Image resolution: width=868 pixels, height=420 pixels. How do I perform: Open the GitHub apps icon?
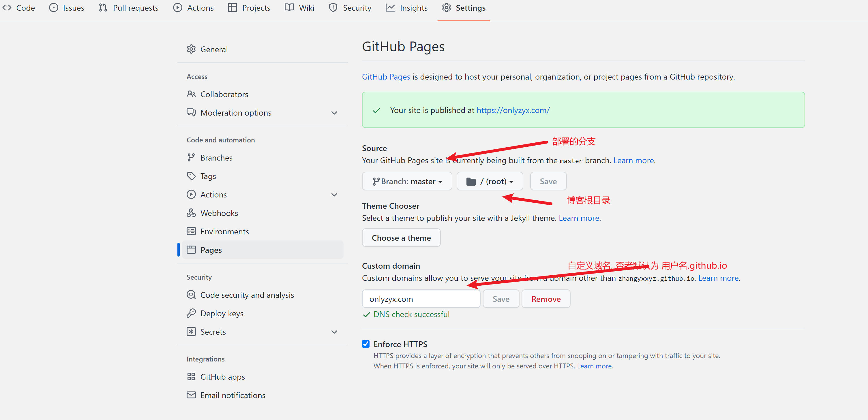[x=191, y=376]
